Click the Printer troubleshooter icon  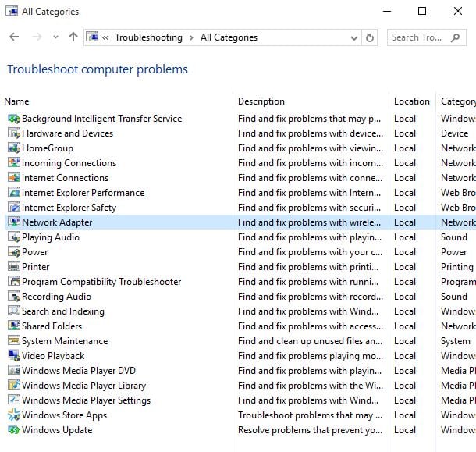click(14, 267)
